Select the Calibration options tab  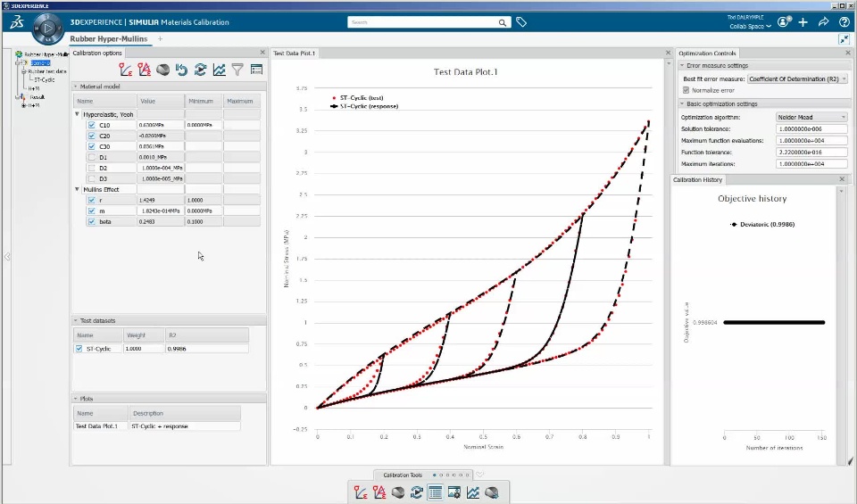97,53
